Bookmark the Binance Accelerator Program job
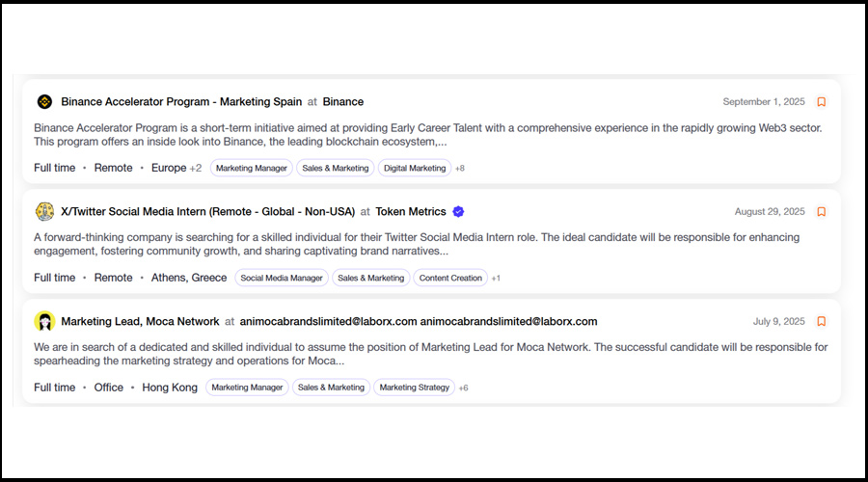The image size is (868, 482). [822, 101]
